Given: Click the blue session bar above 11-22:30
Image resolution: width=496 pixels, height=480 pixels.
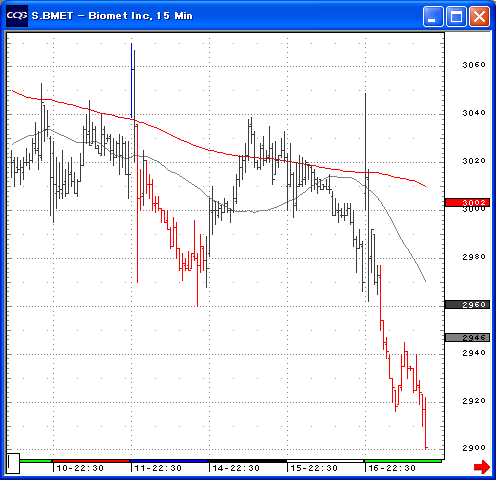Looking at the screenshot, I should coord(169,461).
